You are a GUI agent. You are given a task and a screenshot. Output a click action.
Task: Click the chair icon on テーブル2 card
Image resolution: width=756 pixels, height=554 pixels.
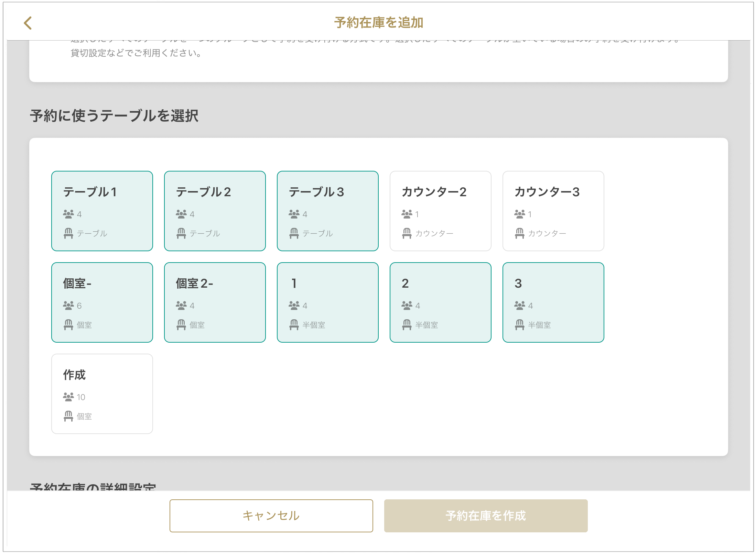coord(181,233)
